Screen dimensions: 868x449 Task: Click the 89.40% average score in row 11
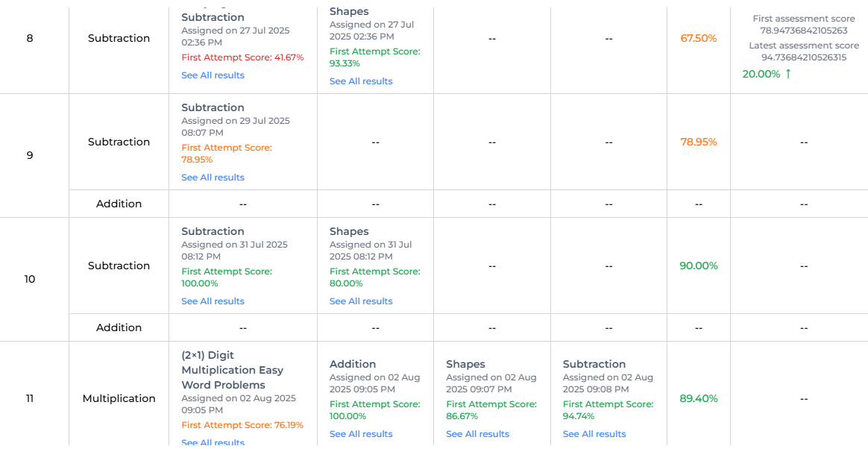[x=698, y=398]
